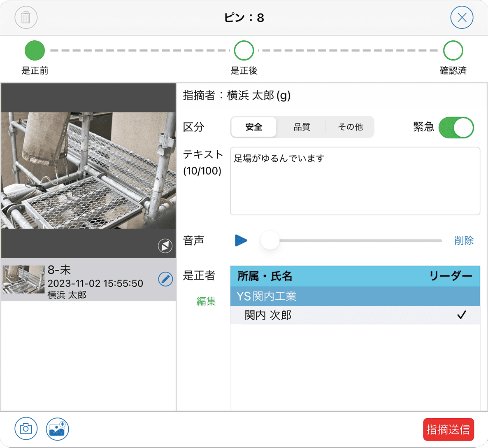Viewport: 488px width, 448px height.
Task: Select その他 in the 区分 selector
Action: tap(350, 127)
